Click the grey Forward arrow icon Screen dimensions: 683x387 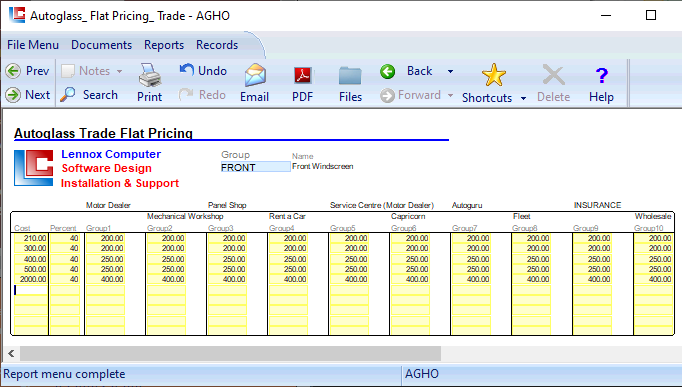(387, 95)
